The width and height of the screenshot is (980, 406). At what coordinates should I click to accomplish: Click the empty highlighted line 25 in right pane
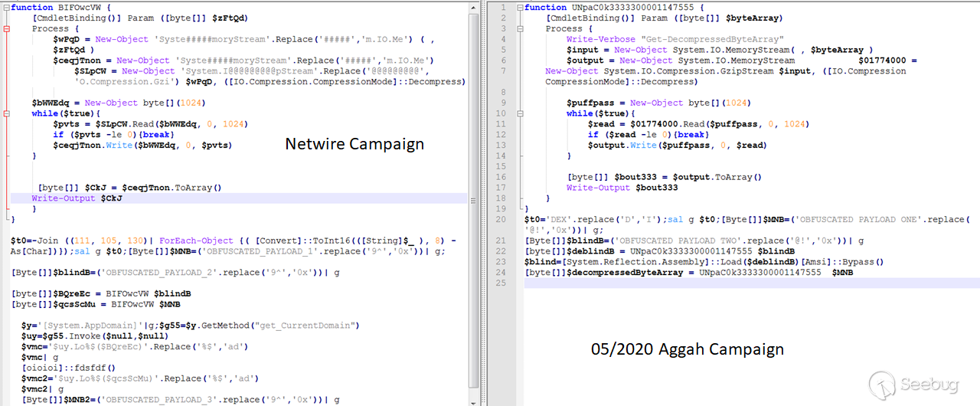point(750,283)
